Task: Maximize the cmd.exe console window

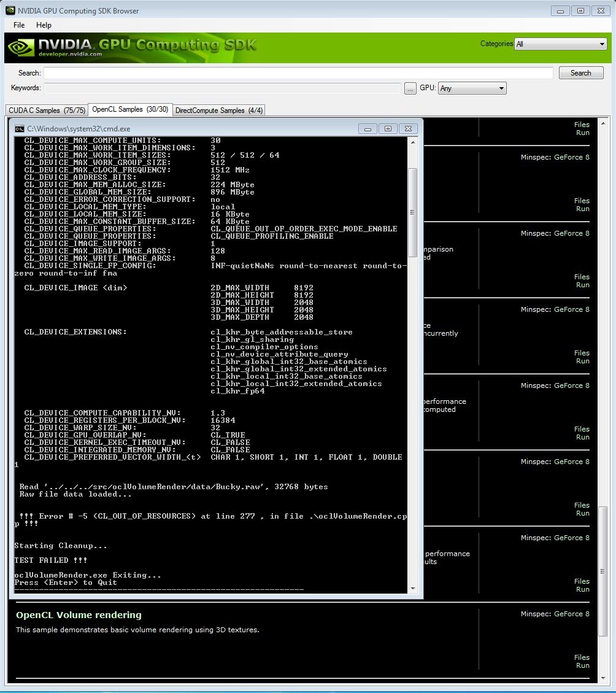Action: [x=388, y=129]
